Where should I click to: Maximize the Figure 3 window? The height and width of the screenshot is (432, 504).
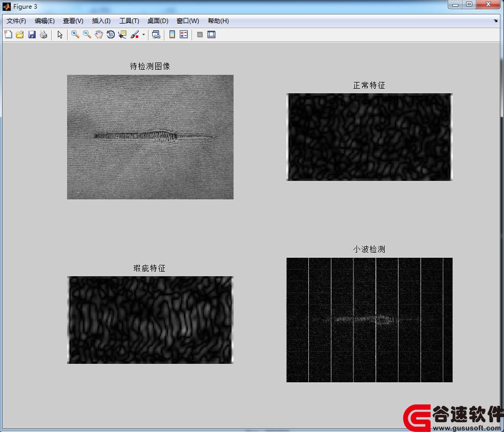click(469, 5)
